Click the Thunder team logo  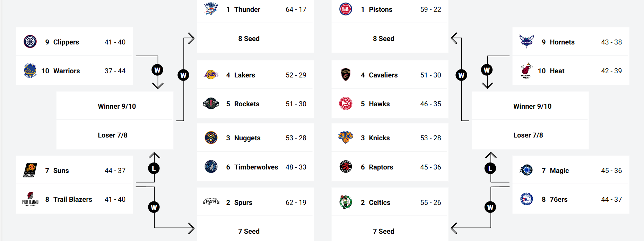pyautogui.click(x=211, y=9)
